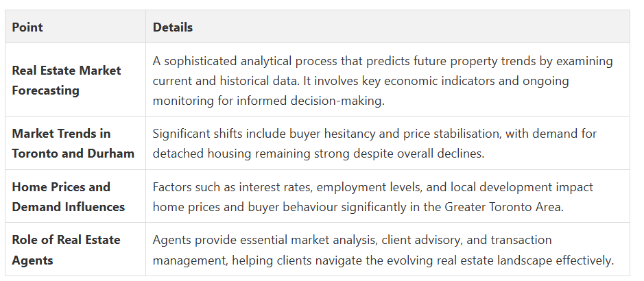The image size is (644, 281).
Task: Click the "Point" column header
Action: (27, 27)
